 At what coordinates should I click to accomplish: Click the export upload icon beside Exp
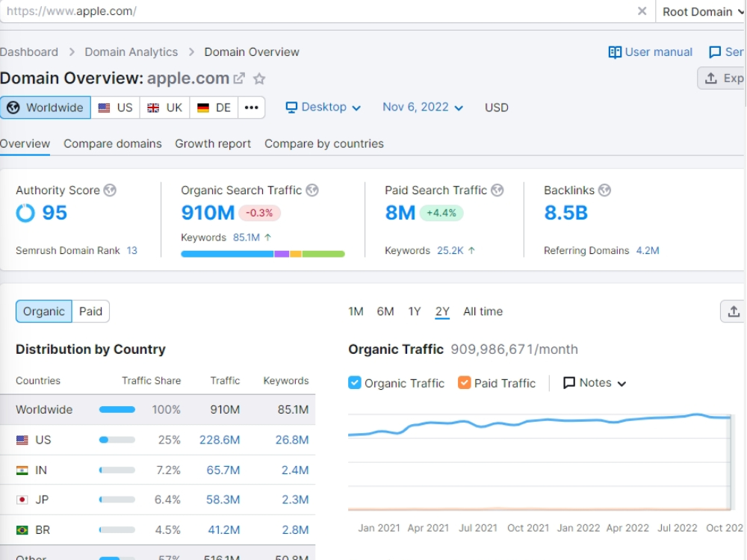point(711,78)
